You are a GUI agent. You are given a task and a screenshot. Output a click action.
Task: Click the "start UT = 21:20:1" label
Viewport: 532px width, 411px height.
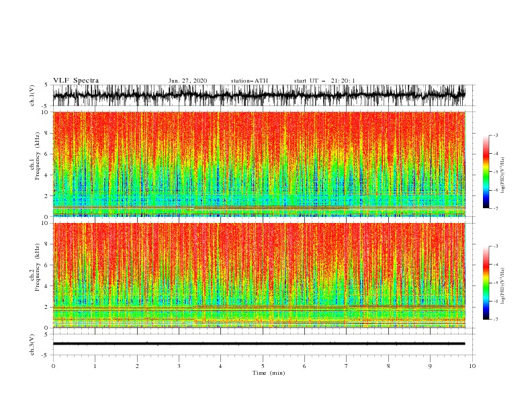pyautogui.click(x=324, y=81)
